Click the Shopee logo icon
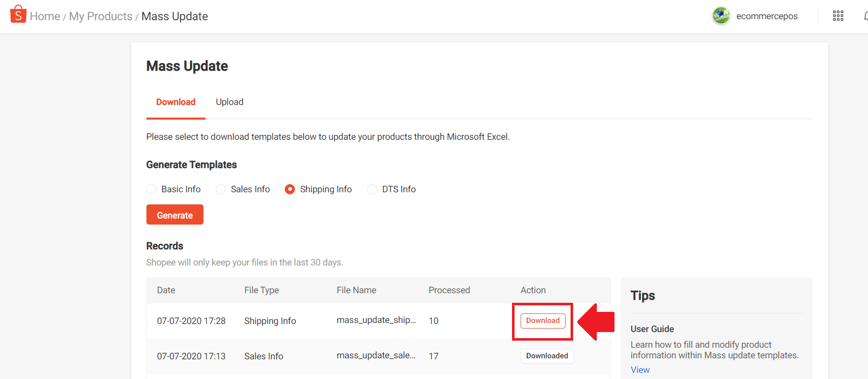 [x=18, y=15]
